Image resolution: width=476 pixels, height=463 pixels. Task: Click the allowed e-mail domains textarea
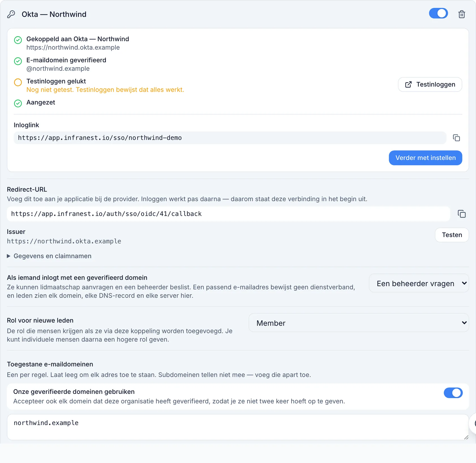tap(238, 427)
